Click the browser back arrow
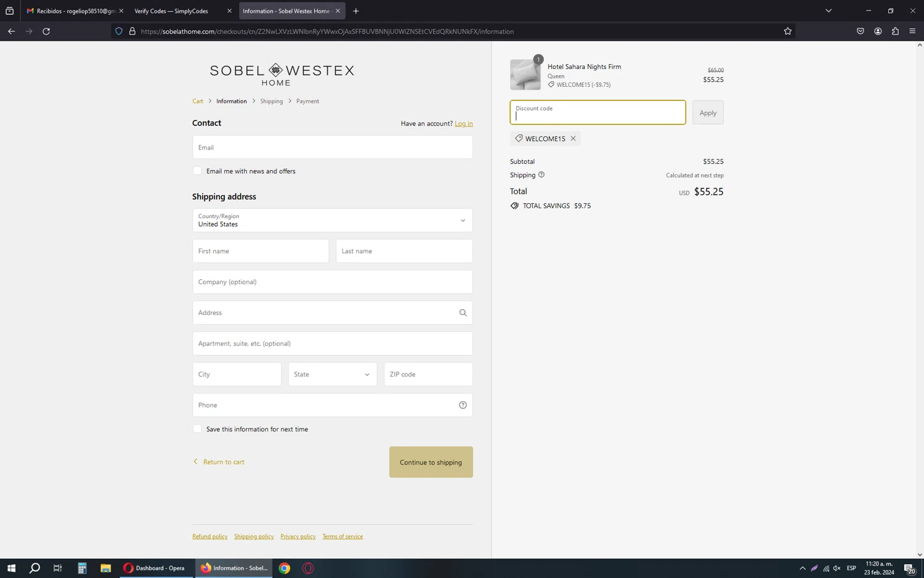The width and height of the screenshot is (924, 578). 11,31
